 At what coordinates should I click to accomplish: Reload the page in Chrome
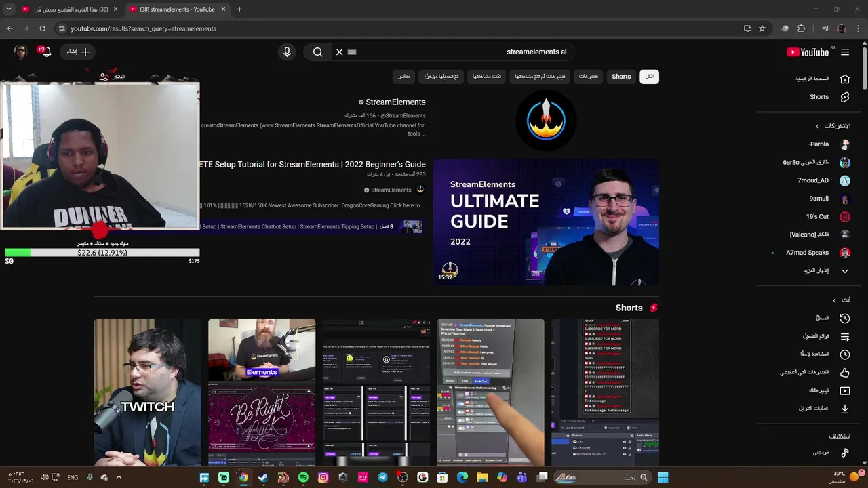42,28
